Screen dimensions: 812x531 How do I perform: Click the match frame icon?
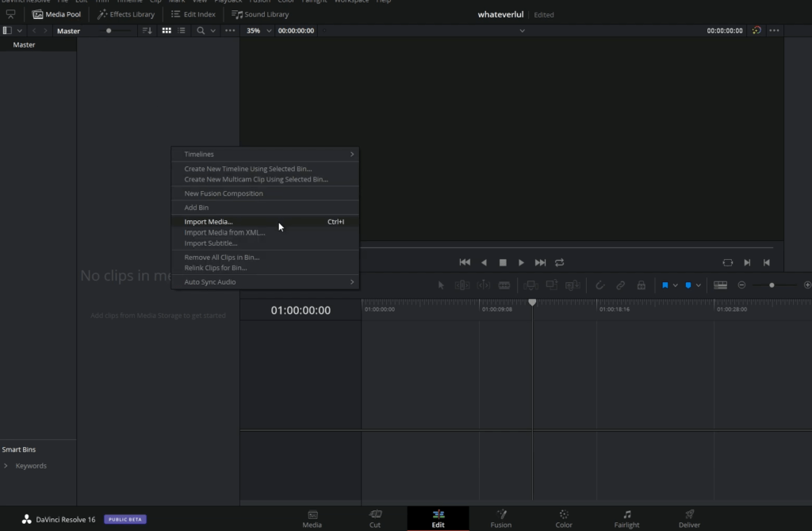tap(728, 262)
